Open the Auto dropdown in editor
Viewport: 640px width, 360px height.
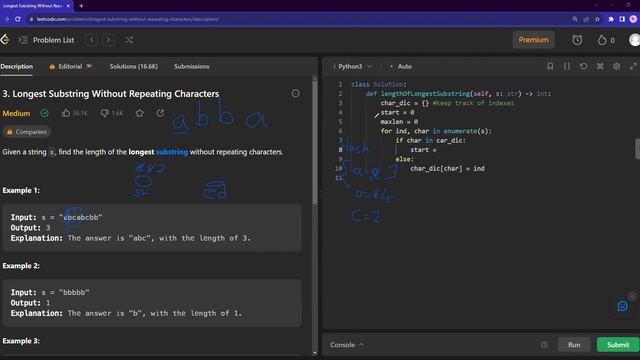click(x=401, y=66)
